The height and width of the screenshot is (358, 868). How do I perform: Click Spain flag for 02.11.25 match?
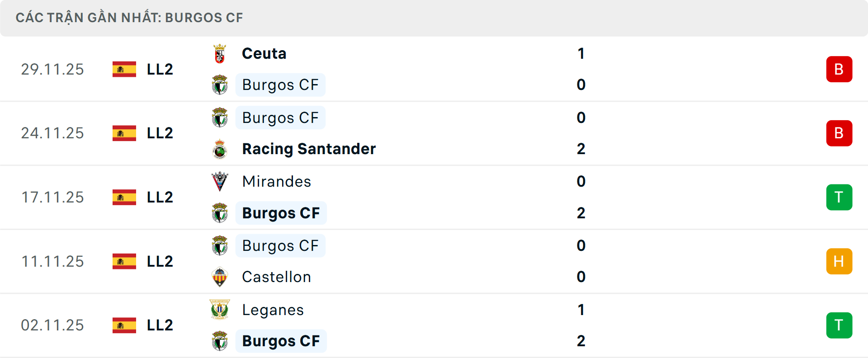[x=124, y=325]
